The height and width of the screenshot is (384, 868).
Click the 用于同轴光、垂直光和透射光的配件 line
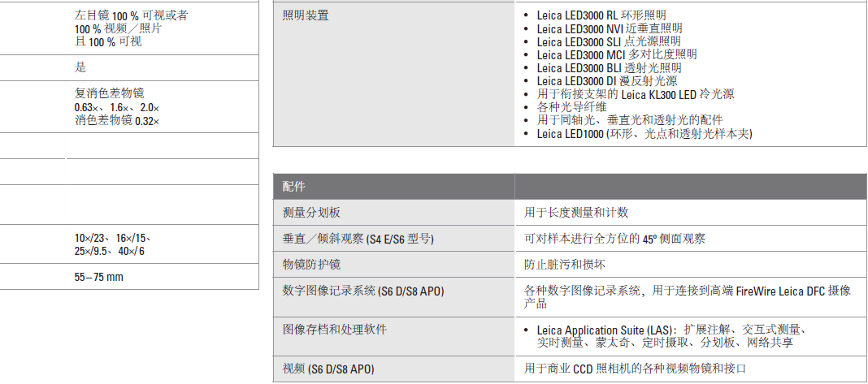630,120
